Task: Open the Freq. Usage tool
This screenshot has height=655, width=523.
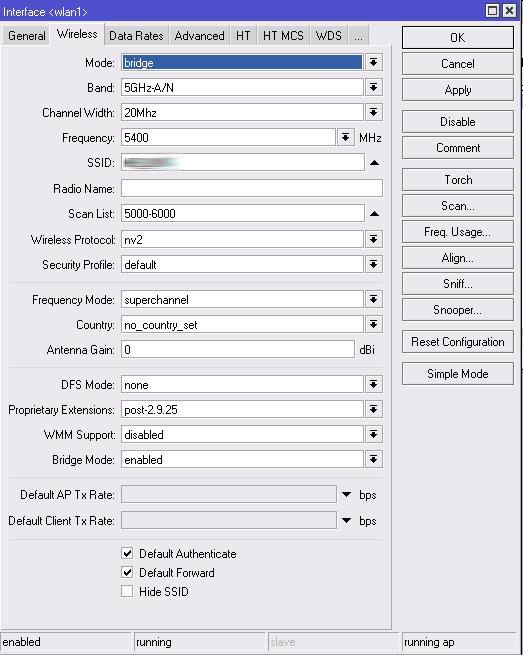Action: pyautogui.click(x=458, y=232)
